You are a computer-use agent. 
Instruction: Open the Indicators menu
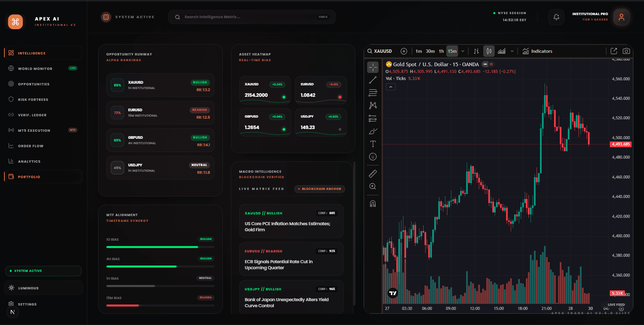point(537,51)
